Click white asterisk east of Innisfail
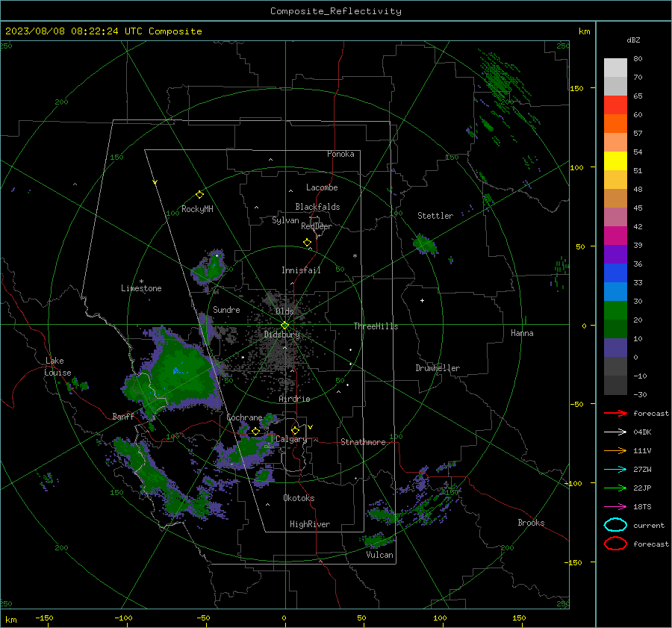 click(x=355, y=256)
